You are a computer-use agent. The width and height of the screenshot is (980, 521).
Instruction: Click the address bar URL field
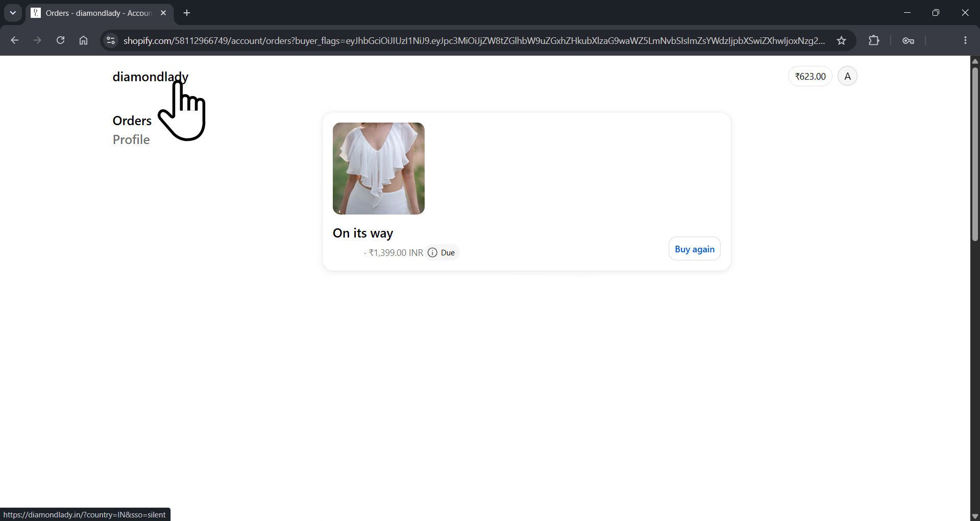click(474, 40)
